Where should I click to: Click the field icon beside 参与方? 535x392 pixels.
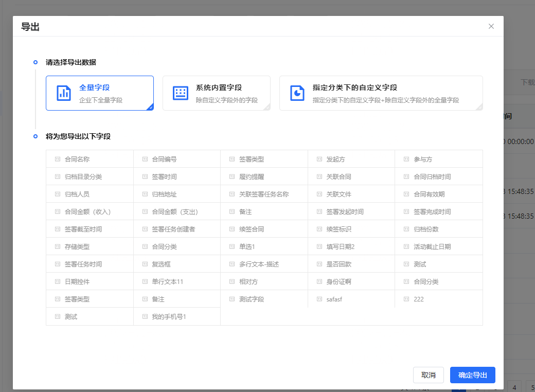pos(406,159)
